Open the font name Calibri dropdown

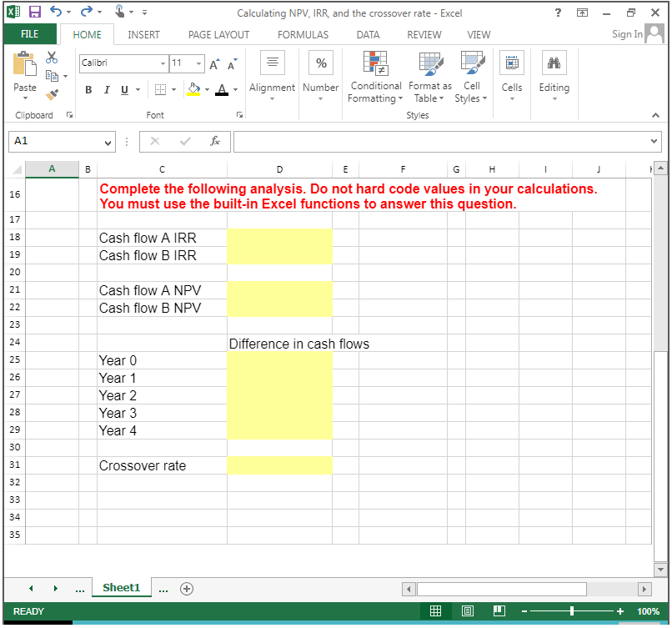163,63
